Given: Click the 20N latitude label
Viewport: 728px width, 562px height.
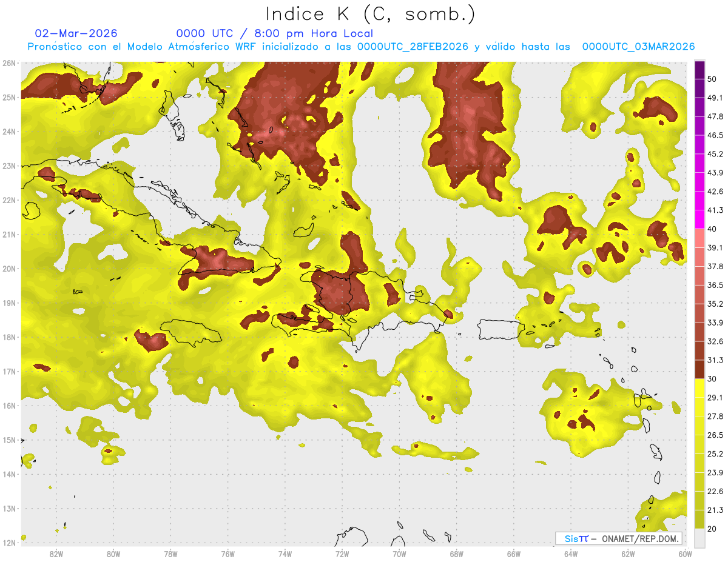Looking at the screenshot, I should [x=9, y=269].
